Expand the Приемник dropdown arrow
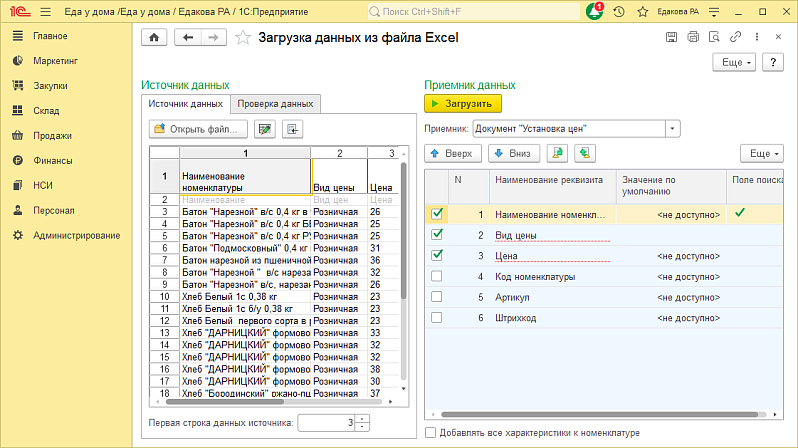Image resolution: width=798 pixels, height=448 pixels. (672, 129)
